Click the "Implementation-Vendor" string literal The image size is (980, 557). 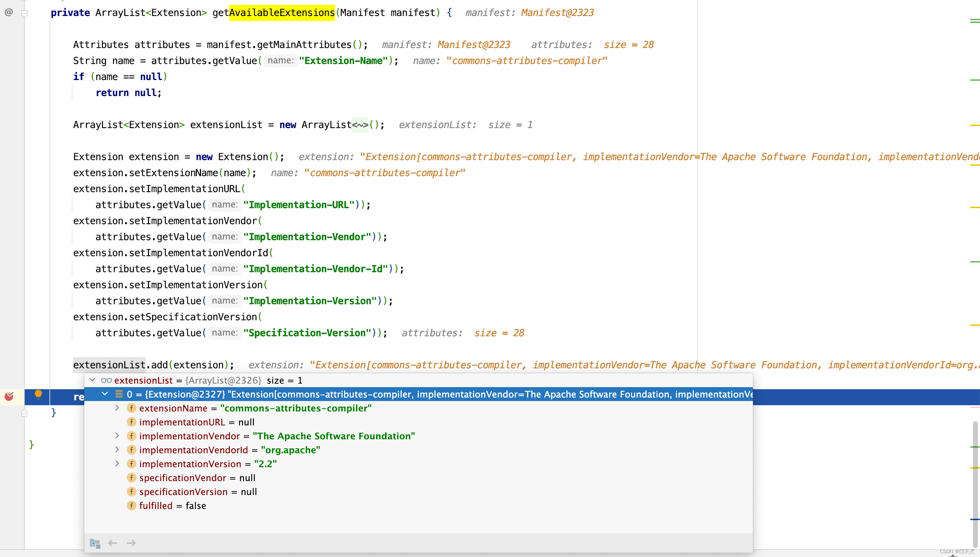pyautogui.click(x=307, y=237)
